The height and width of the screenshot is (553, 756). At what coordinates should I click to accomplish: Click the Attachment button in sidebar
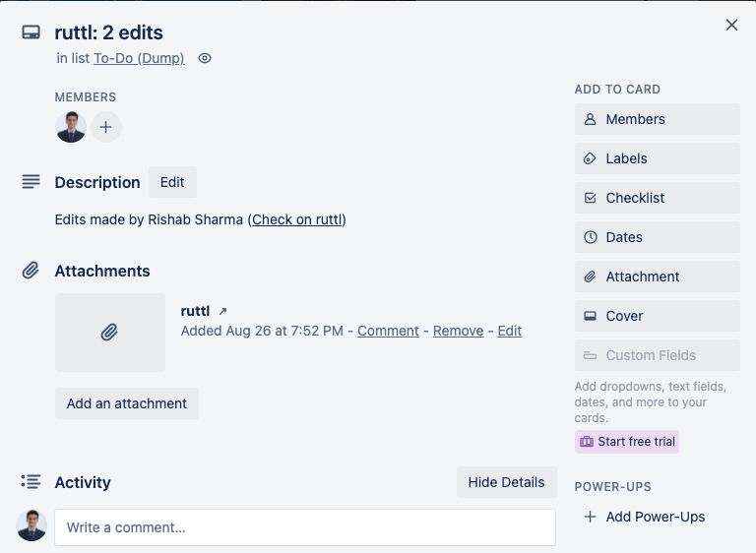657,276
